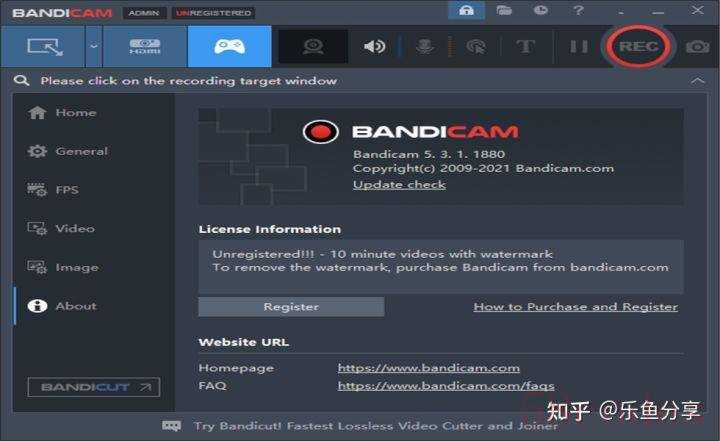Viewport: 720px width, 441px height.
Task: Click the Register button
Action: pyautogui.click(x=291, y=306)
